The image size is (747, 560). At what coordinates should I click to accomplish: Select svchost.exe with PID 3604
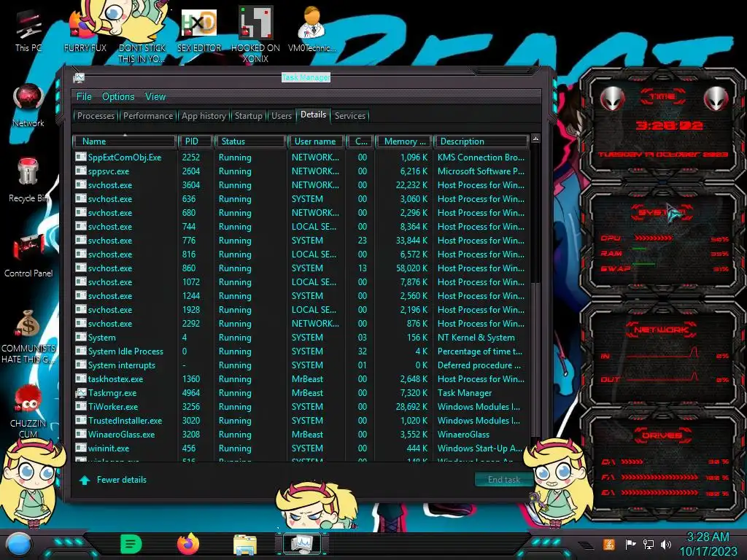pyautogui.click(x=301, y=184)
